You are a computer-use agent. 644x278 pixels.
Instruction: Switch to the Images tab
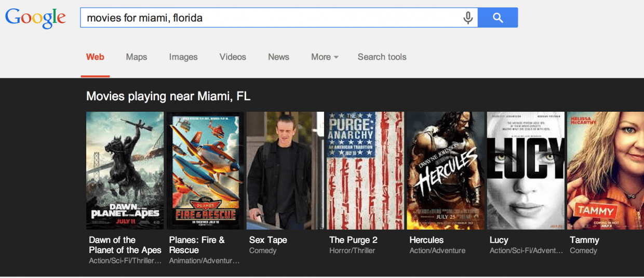[x=183, y=57]
